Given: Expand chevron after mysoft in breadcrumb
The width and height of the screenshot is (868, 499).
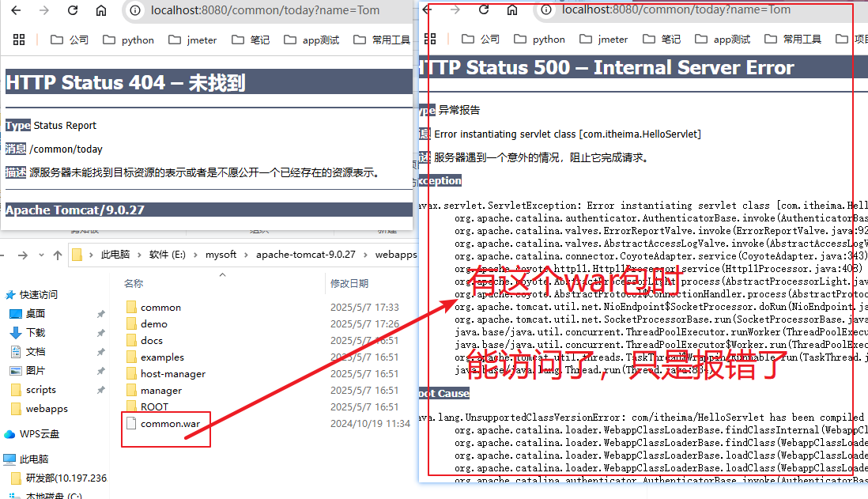Looking at the screenshot, I should coord(247,255).
